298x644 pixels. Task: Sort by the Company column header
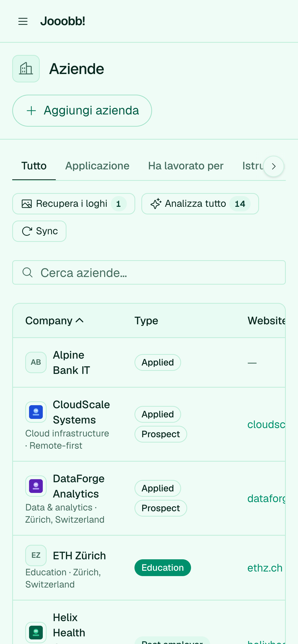point(55,321)
